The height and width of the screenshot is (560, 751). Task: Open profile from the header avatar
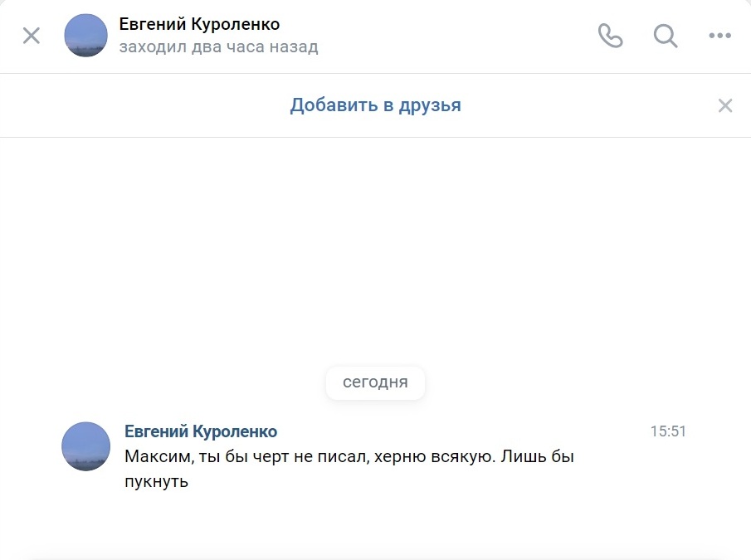click(86, 36)
